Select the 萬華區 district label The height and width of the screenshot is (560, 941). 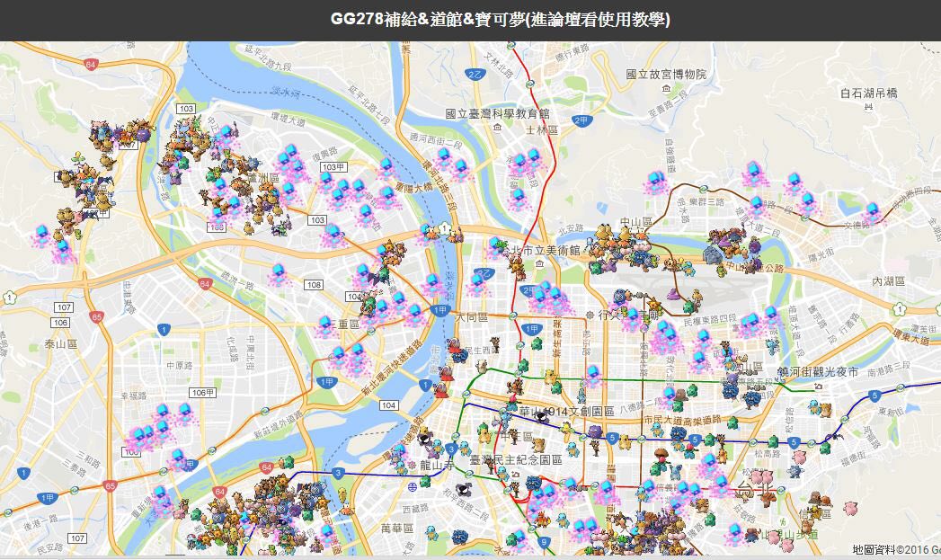click(397, 529)
